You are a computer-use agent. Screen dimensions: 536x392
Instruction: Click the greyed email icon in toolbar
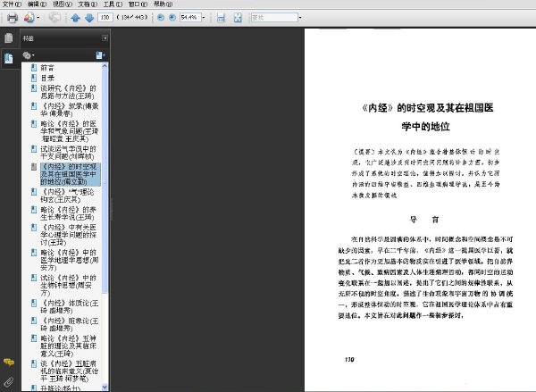click(54, 18)
